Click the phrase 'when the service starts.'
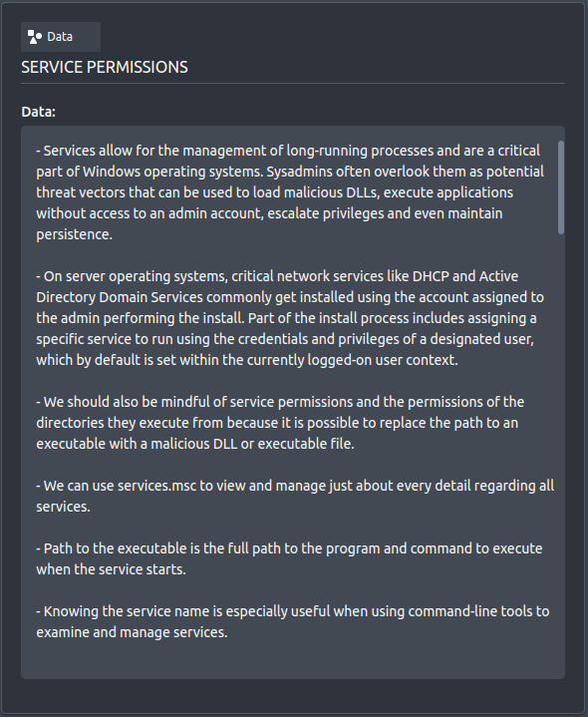This screenshot has width=588, height=717. 111,569
